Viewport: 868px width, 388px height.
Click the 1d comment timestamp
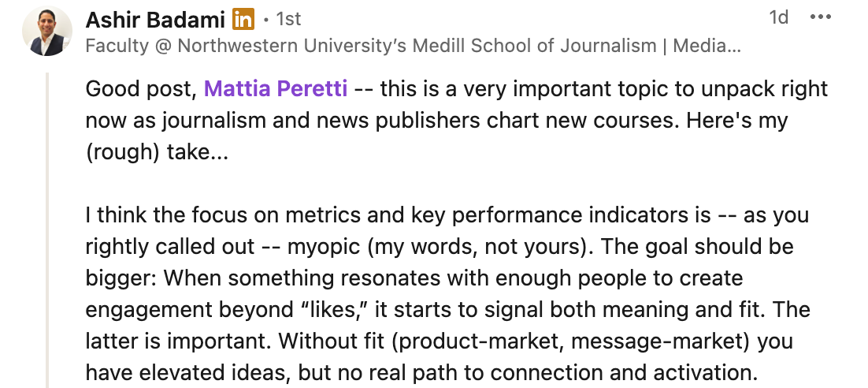click(778, 18)
